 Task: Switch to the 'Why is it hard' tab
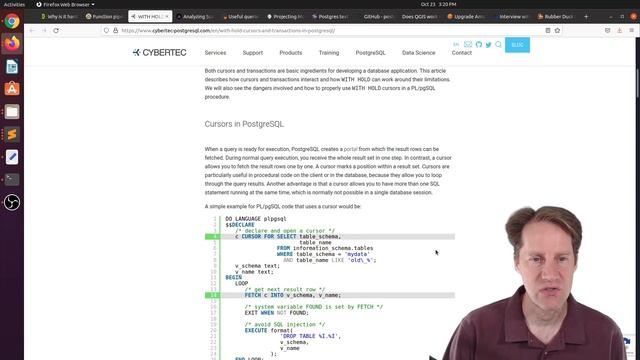point(59,17)
